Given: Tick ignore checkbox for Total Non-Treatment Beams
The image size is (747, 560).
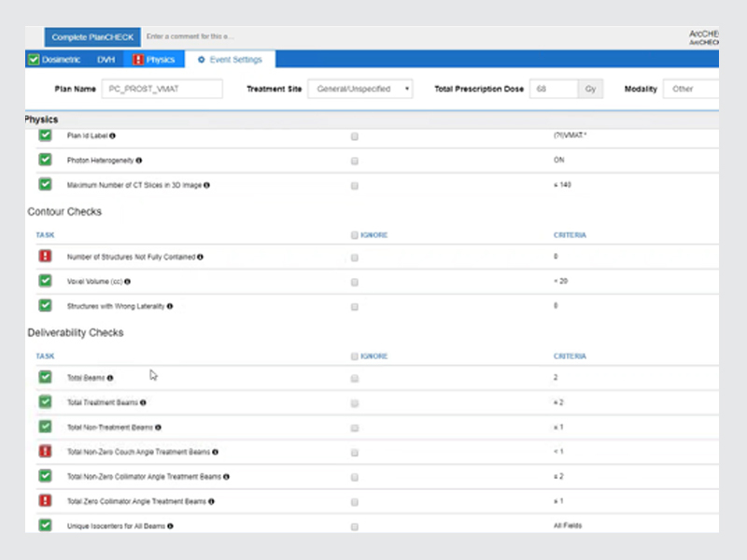Looking at the screenshot, I should pos(355,428).
